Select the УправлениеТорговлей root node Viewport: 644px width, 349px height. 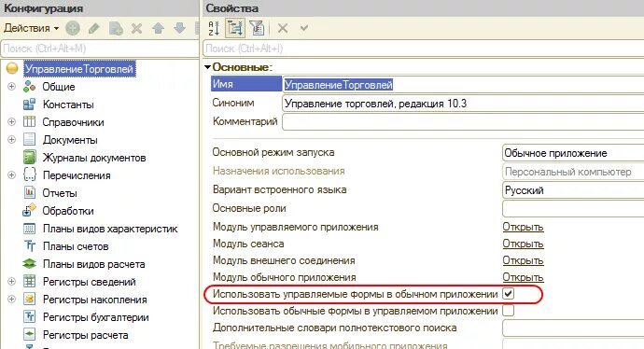[x=79, y=69]
